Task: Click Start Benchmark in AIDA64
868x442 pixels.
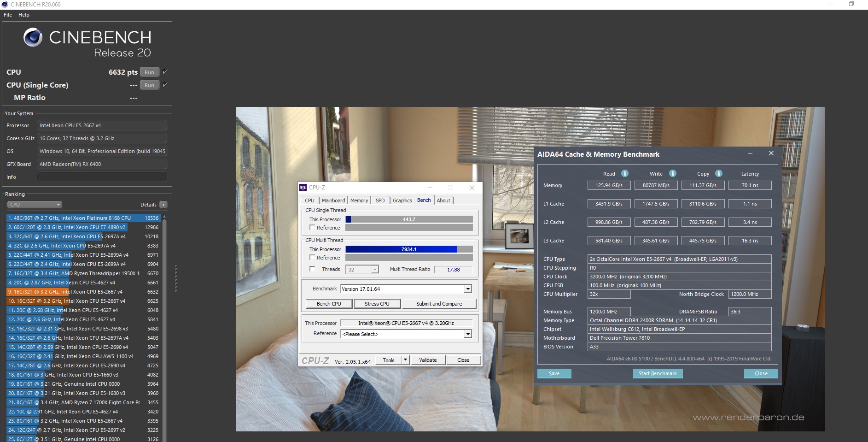Action: point(658,373)
